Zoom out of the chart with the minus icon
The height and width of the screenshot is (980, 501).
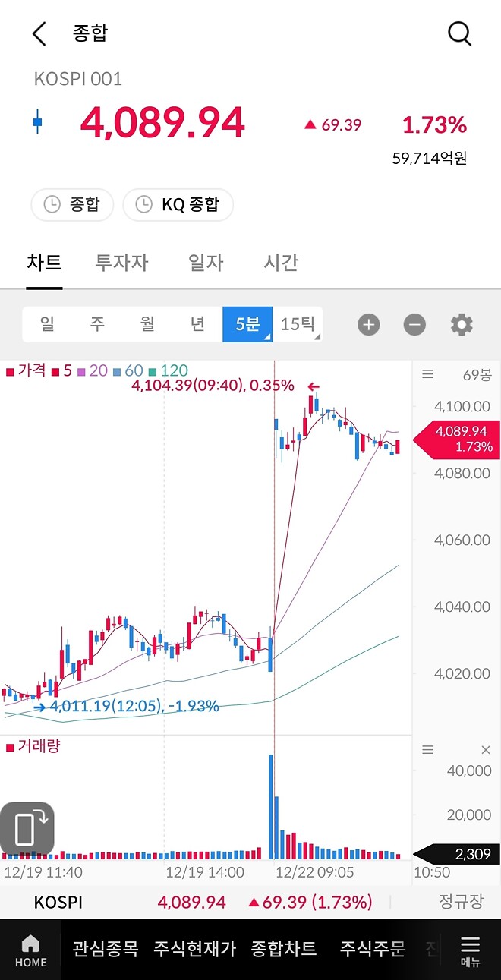pyautogui.click(x=414, y=324)
